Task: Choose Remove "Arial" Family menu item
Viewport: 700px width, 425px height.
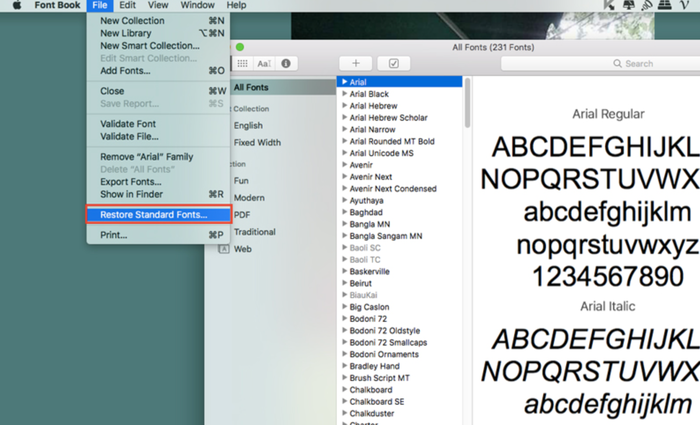Action: point(159,157)
